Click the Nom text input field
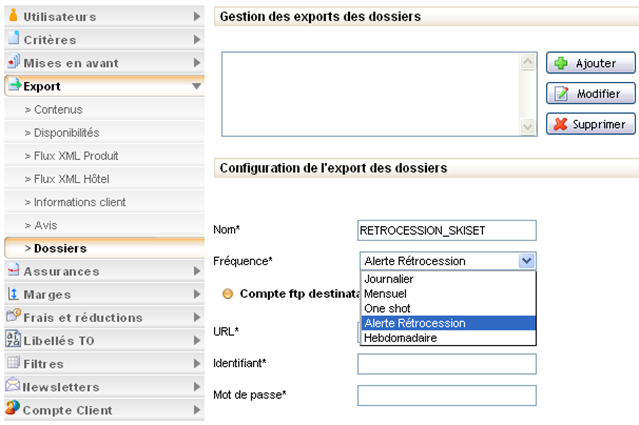Image resolution: width=639 pixels, height=425 pixels. (446, 229)
